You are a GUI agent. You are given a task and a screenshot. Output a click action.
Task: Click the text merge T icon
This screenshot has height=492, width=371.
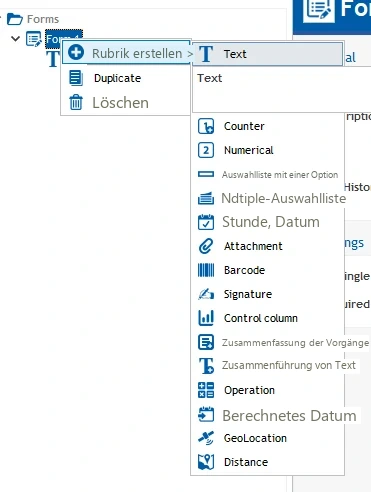coord(206,366)
